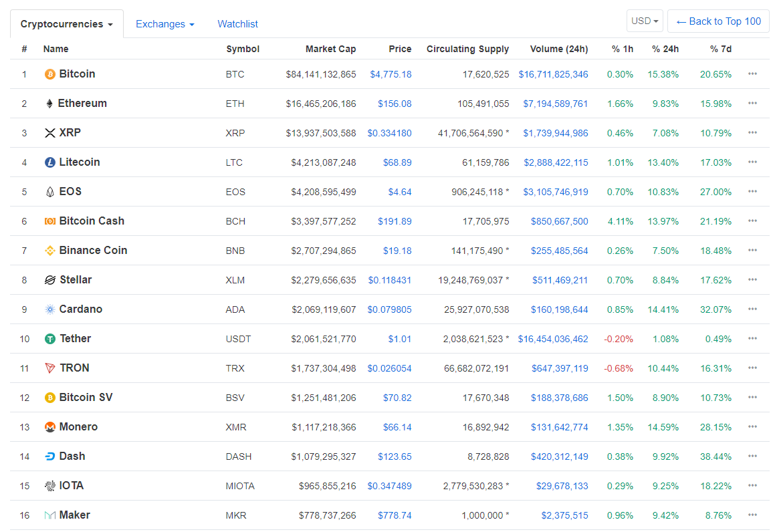Open the Exchanges tab menu
This screenshot has width=773, height=532.
[x=164, y=24]
